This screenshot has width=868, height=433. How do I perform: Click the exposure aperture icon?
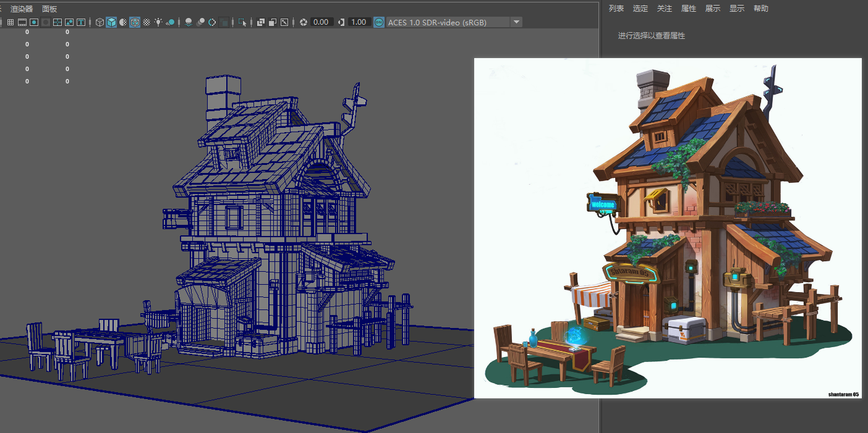point(304,22)
